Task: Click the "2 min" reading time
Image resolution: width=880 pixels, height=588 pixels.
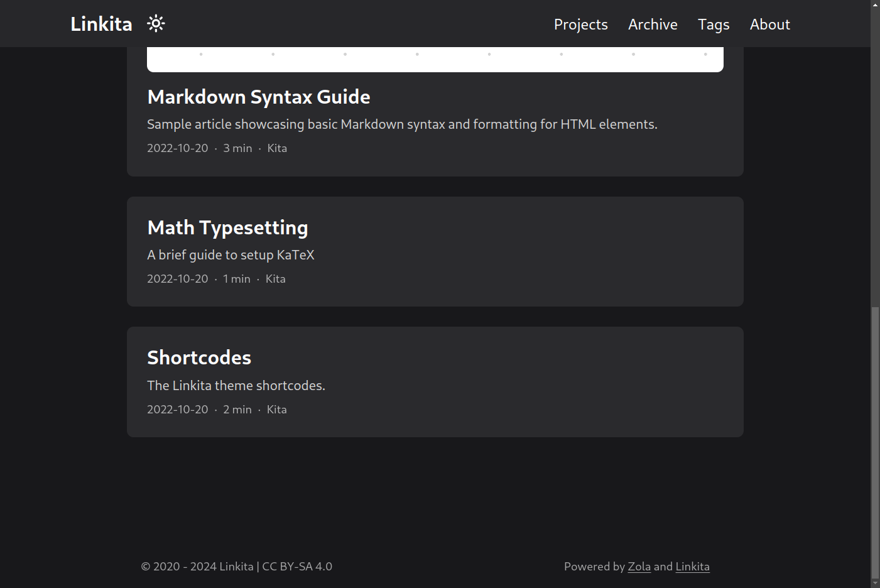Action: tap(237, 410)
